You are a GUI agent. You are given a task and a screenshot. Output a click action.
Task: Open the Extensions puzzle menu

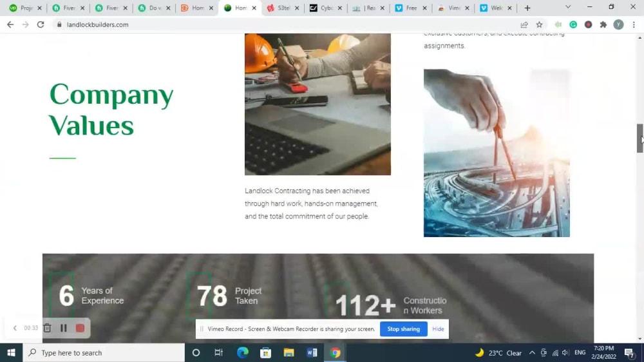pos(603,24)
